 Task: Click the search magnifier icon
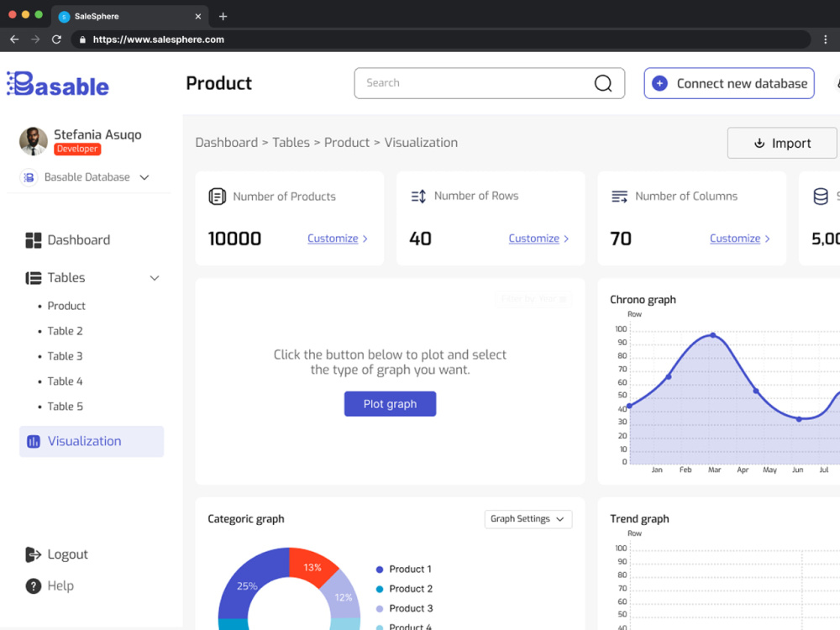(602, 83)
